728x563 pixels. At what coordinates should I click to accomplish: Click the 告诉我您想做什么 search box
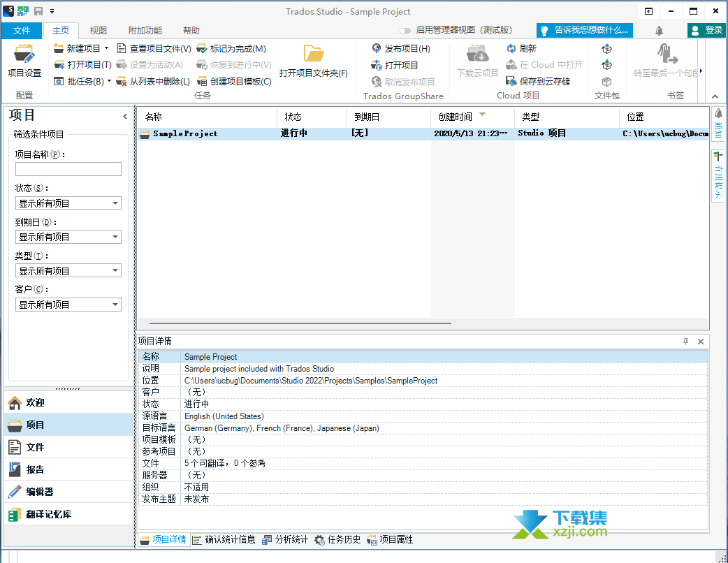click(x=585, y=30)
